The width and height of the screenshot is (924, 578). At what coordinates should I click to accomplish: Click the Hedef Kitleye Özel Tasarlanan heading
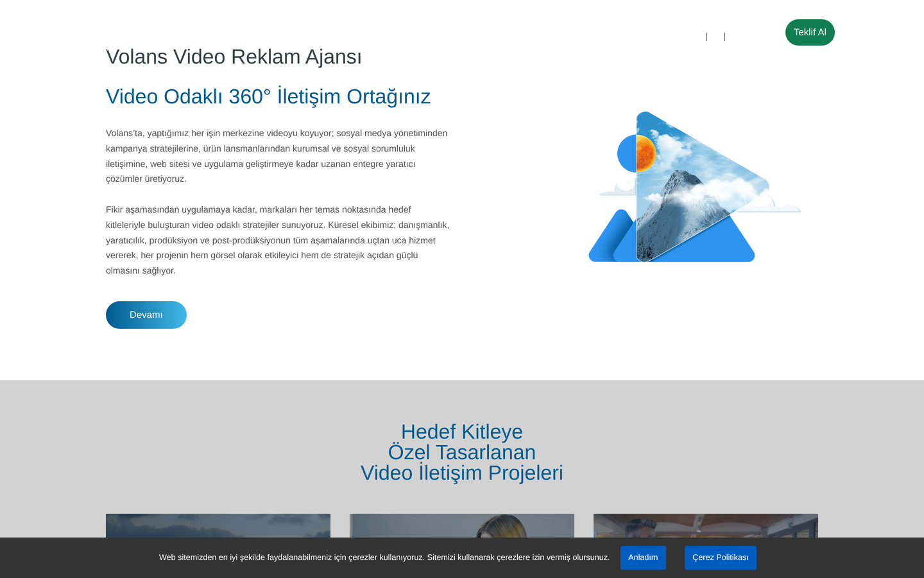point(462,452)
